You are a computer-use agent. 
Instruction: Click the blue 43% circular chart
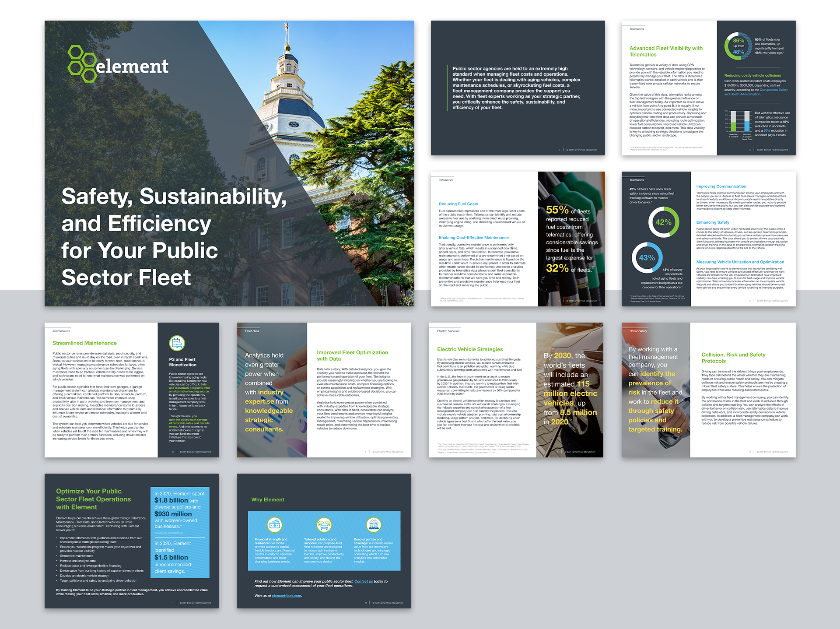coord(647,257)
